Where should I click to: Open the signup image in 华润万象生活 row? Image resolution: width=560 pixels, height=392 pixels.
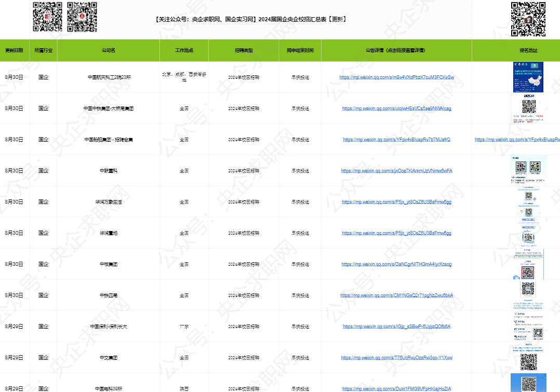point(529,202)
